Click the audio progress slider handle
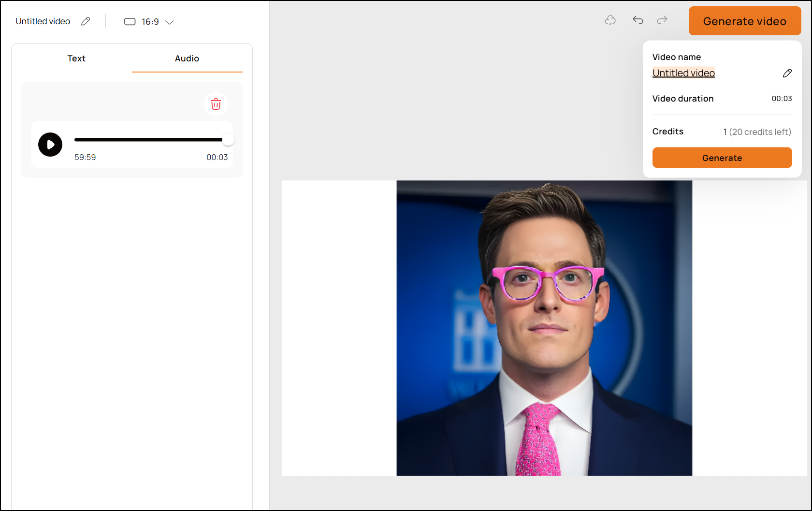 [228, 140]
